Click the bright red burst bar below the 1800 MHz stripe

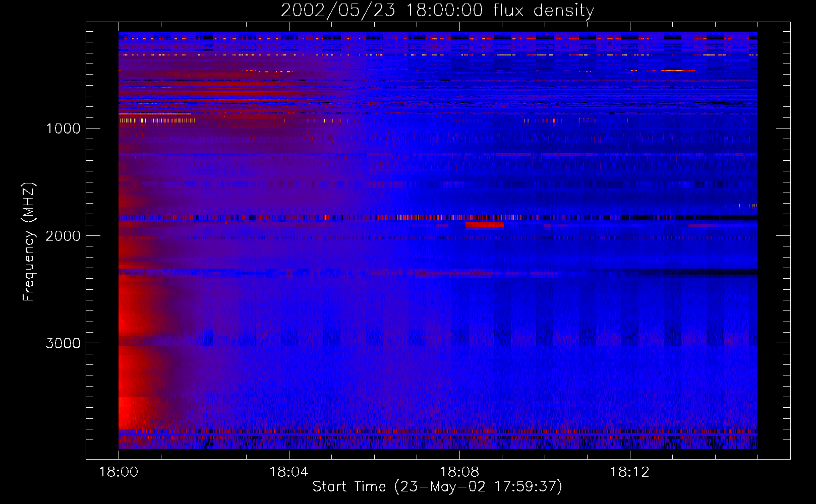tap(485, 225)
